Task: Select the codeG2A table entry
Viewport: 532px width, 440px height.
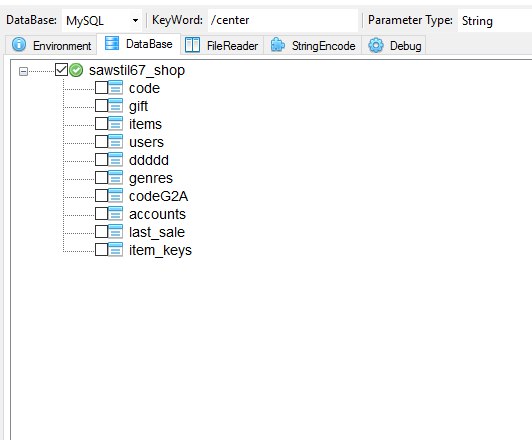Action: point(158,196)
